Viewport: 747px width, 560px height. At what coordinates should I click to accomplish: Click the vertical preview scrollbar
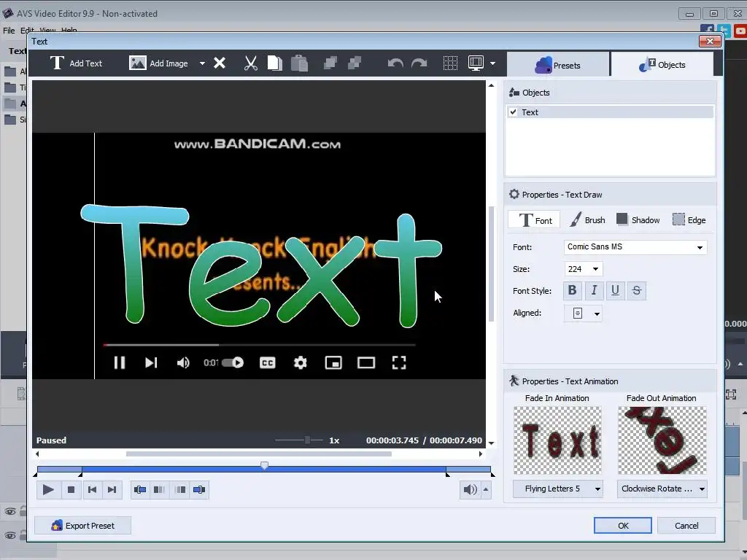point(491,264)
